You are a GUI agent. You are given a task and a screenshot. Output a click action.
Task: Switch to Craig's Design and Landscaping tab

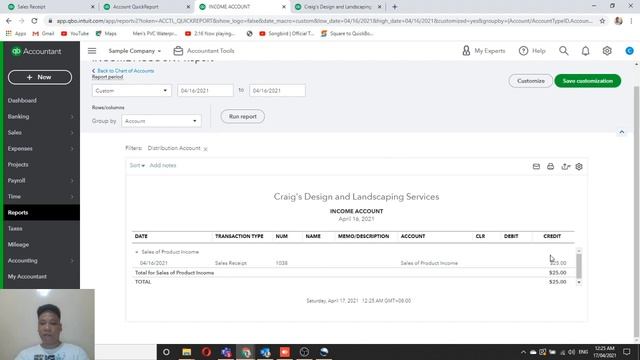point(338,7)
